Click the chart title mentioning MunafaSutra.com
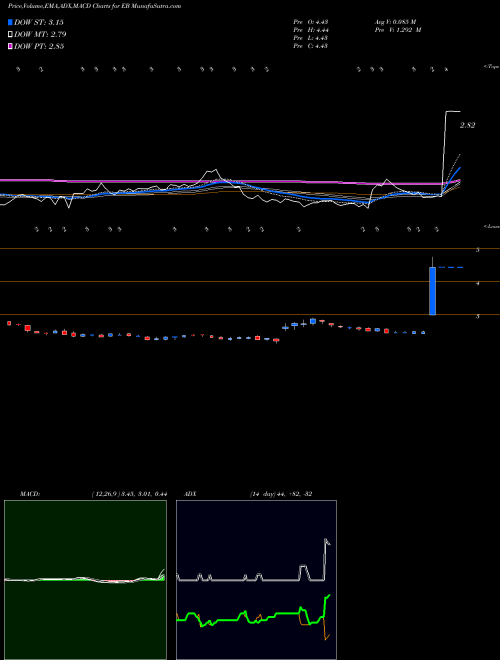Viewport: 500px width, 660px height. click(95, 7)
